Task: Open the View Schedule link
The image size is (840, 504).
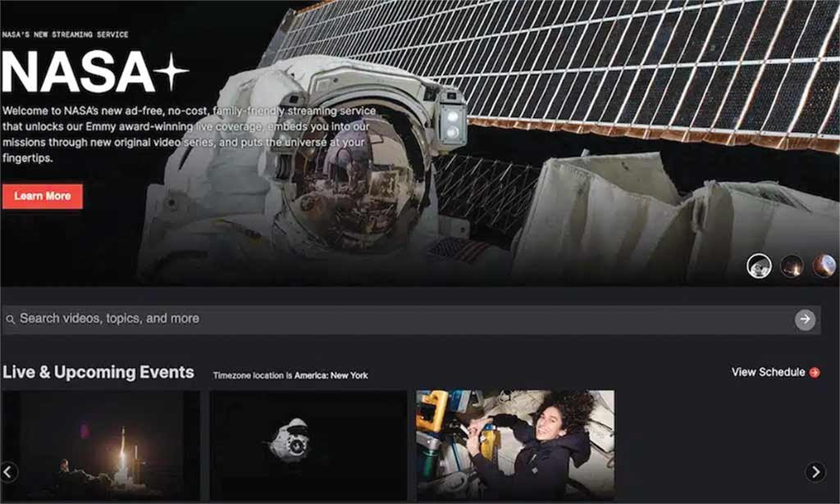Action: [775, 372]
